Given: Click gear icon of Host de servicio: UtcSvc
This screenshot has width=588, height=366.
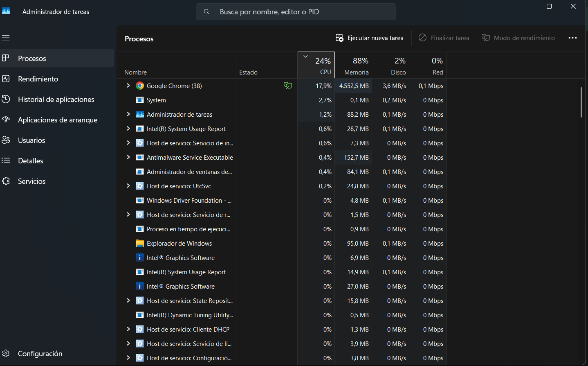Looking at the screenshot, I should [x=140, y=186].
